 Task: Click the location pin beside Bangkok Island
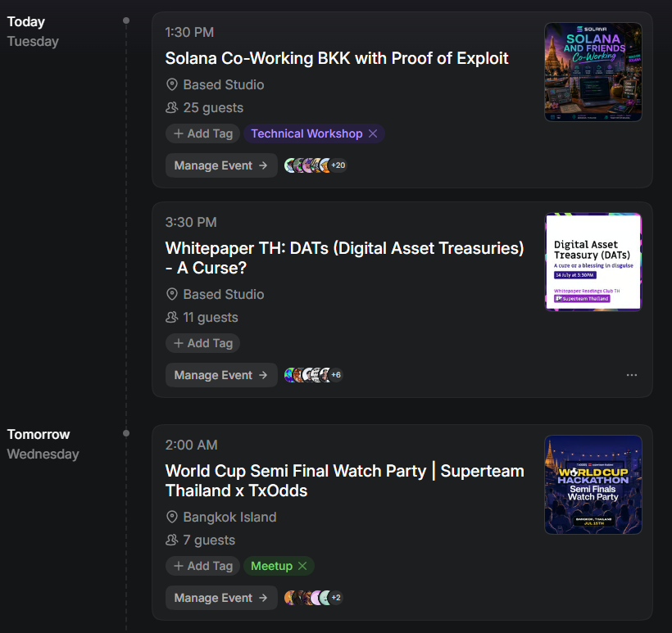click(x=172, y=518)
